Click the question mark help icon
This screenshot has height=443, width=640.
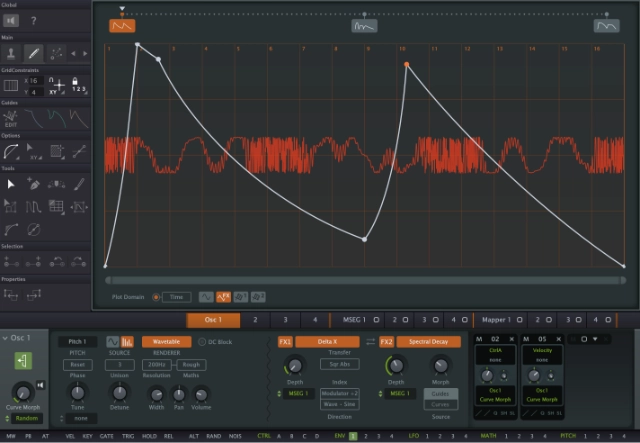pos(33,20)
